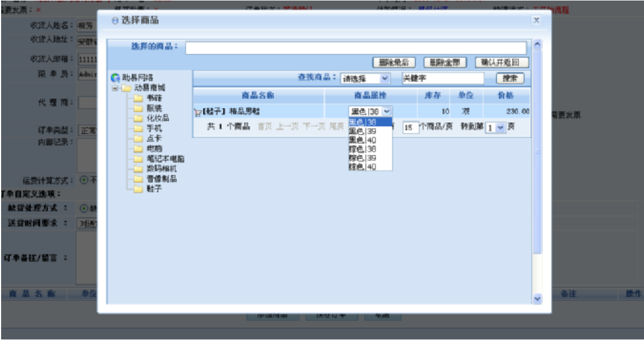Select the 数码相机 category in tree
The height and width of the screenshot is (340, 644).
(x=162, y=169)
